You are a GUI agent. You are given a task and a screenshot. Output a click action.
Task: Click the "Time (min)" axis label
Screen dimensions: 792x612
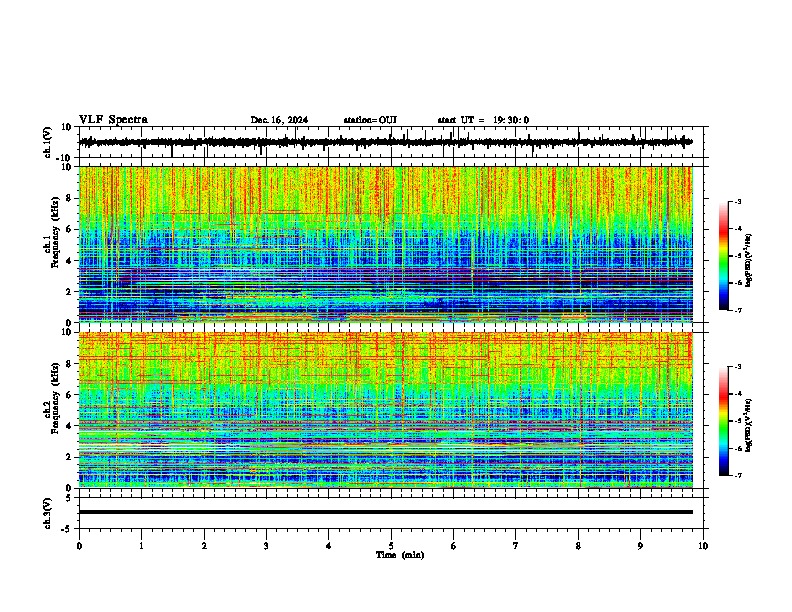[400, 555]
